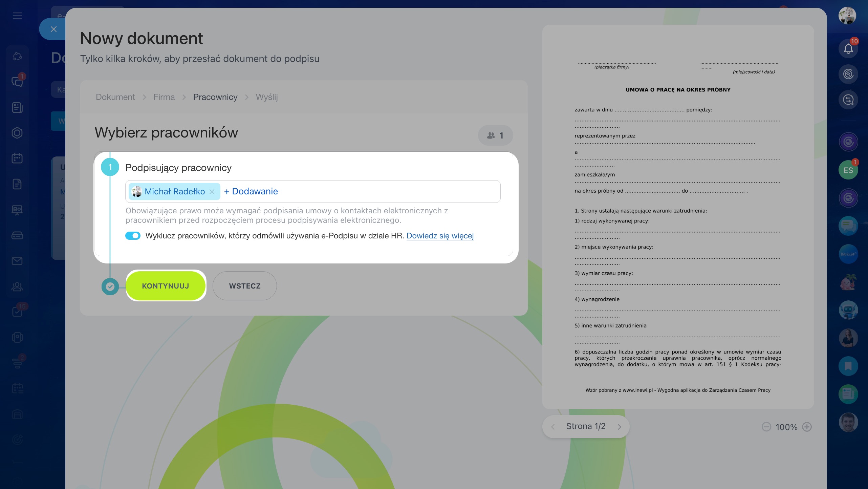Remove Michał Radełko from signers
868x489 pixels.
pyautogui.click(x=212, y=192)
